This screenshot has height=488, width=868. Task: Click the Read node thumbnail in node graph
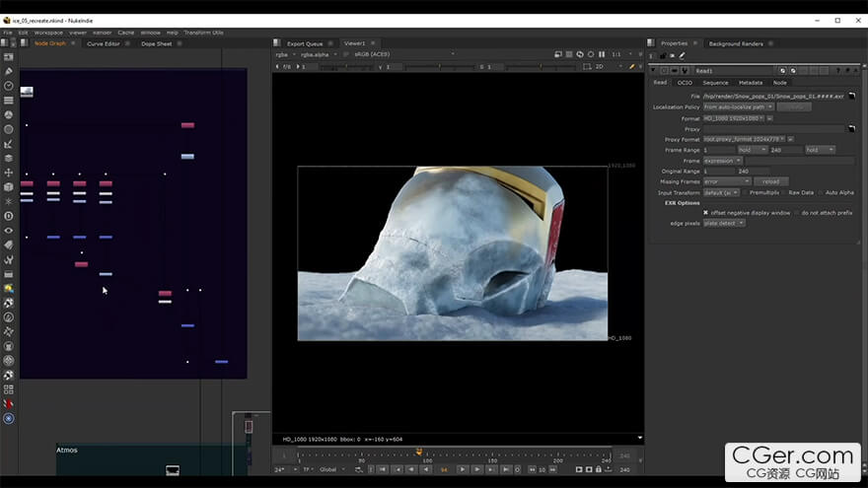pyautogui.click(x=27, y=92)
